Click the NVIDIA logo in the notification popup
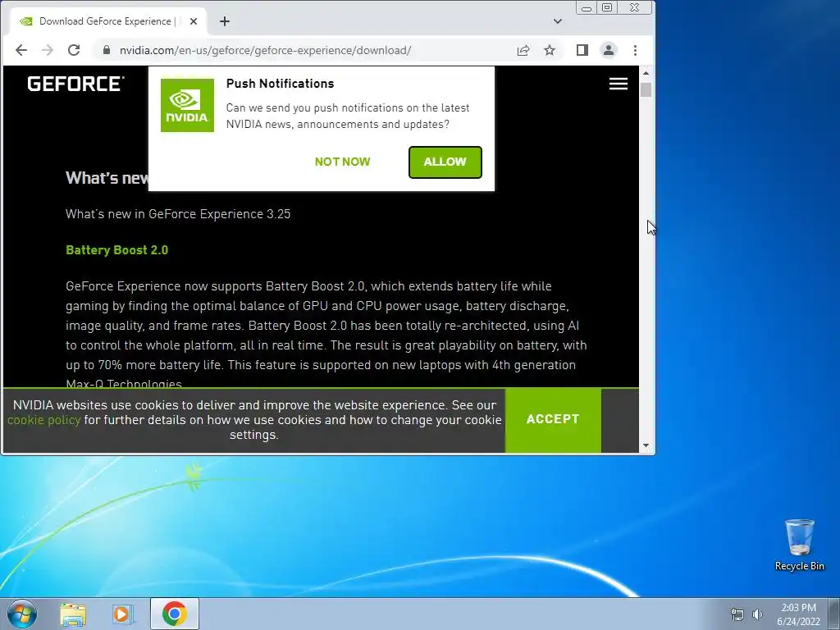840x630 pixels. [188, 105]
